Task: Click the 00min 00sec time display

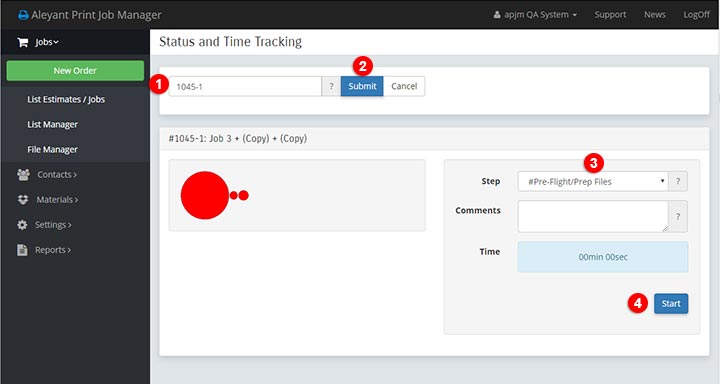Action: click(x=603, y=257)
